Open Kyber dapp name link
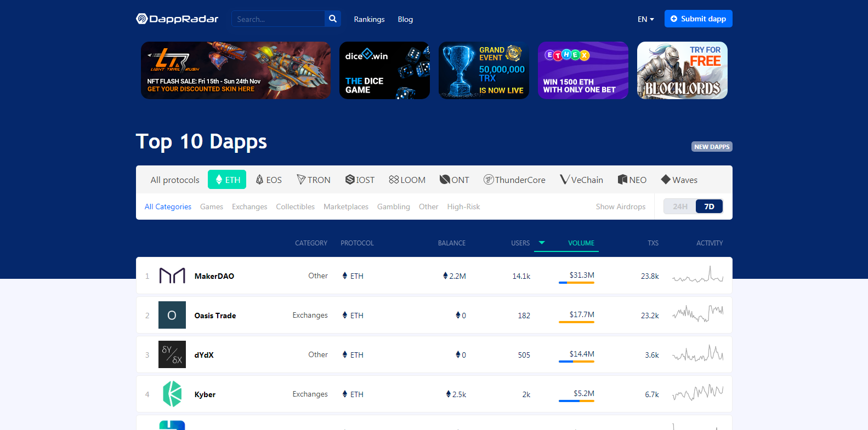This screenshot has height=430, width=868. tap(205, 394)
